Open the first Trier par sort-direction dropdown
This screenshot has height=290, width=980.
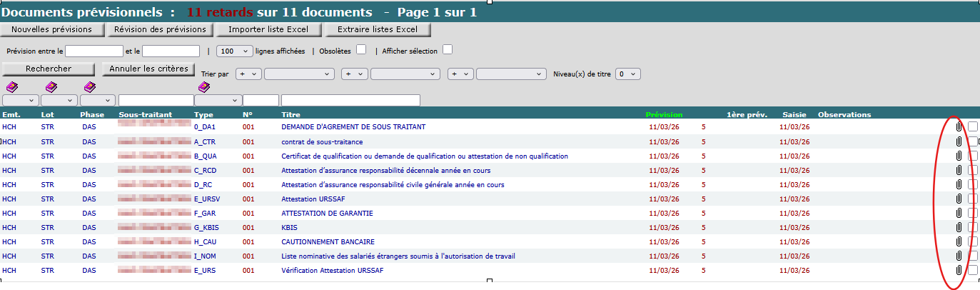click(249, 74)
